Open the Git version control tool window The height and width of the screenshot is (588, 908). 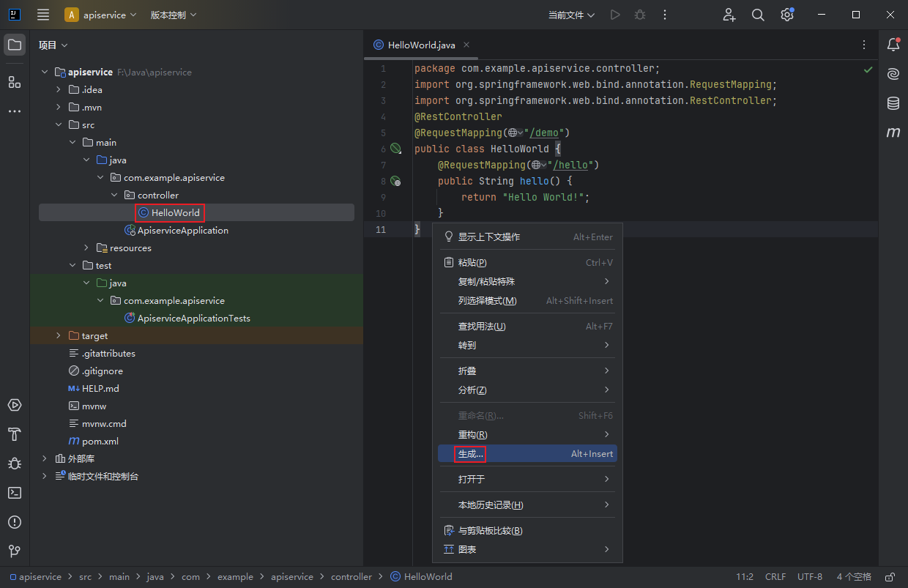(x=15, y=551)
